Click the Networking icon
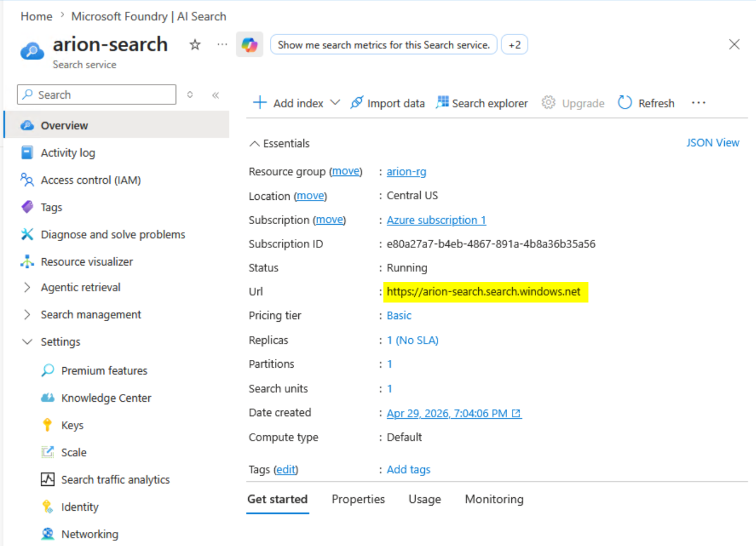Image resolution: width=756 pixels, height=546 pixels. (x=48, y=534)
